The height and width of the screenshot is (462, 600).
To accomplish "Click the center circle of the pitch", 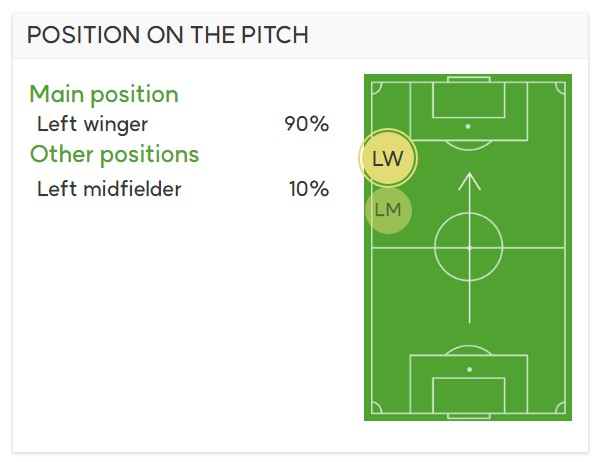I will point(469,248).
